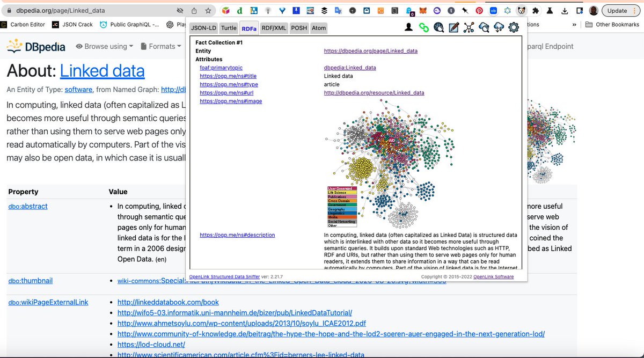
Task: Click the software entity type link
Action: [x=78, y=90]
